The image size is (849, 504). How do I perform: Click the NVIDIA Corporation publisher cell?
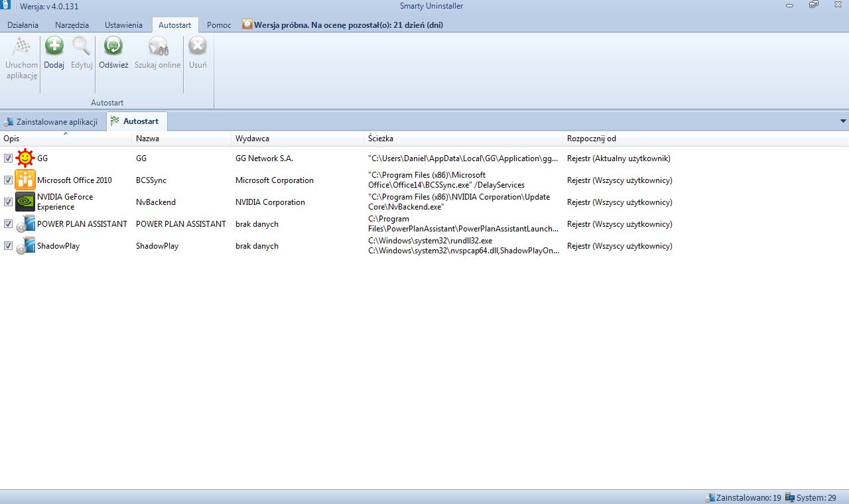click(x=270, y=202)
